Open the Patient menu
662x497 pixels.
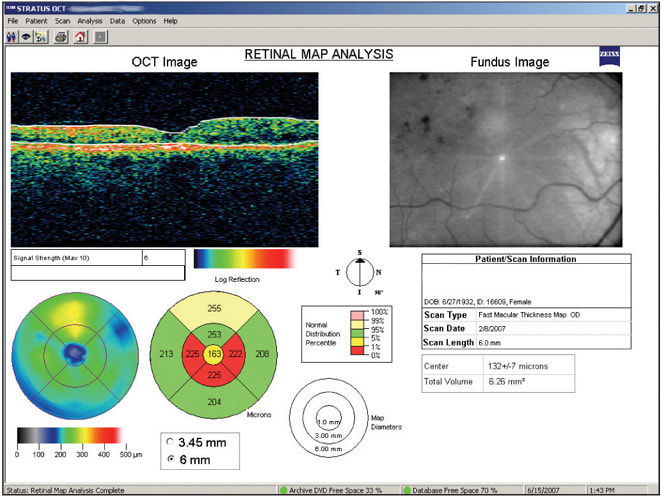tap(36, 21)
